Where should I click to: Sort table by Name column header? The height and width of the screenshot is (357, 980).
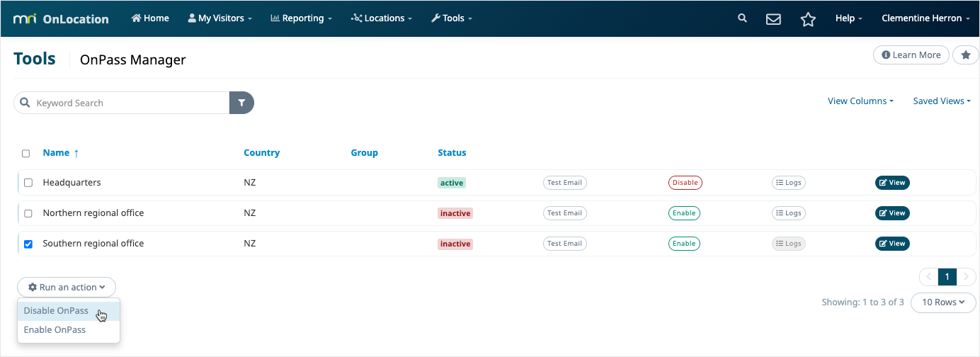click(x=57, y=153)
